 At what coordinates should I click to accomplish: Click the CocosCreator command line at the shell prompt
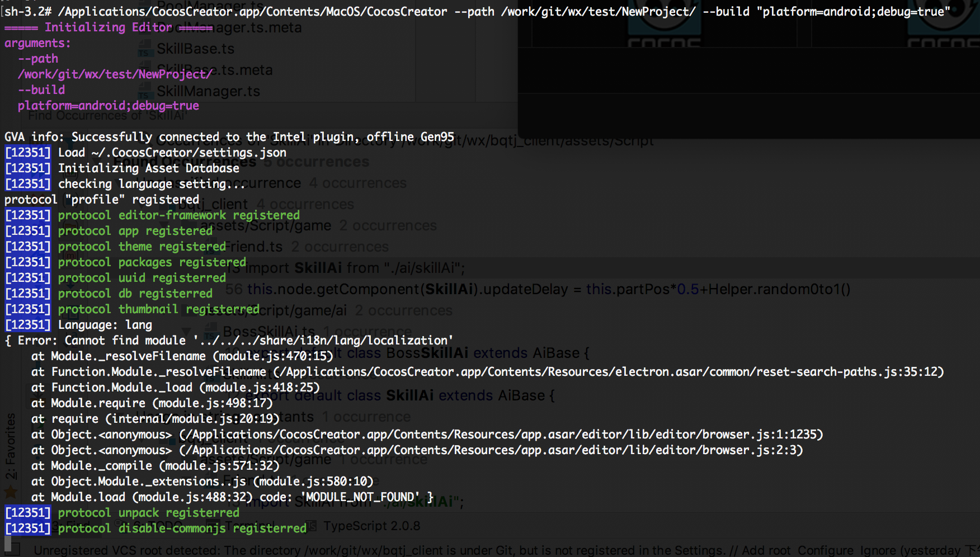tap(477, 12)
